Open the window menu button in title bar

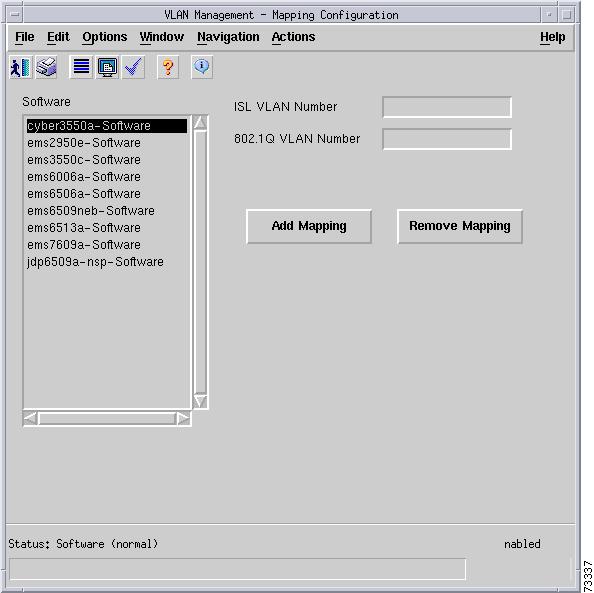15,15
